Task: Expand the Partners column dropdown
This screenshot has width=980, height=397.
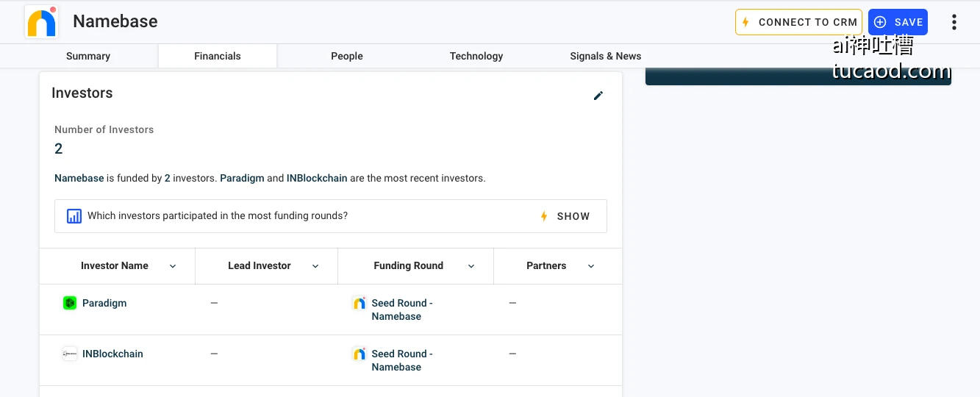Action: tap(591, 266)
